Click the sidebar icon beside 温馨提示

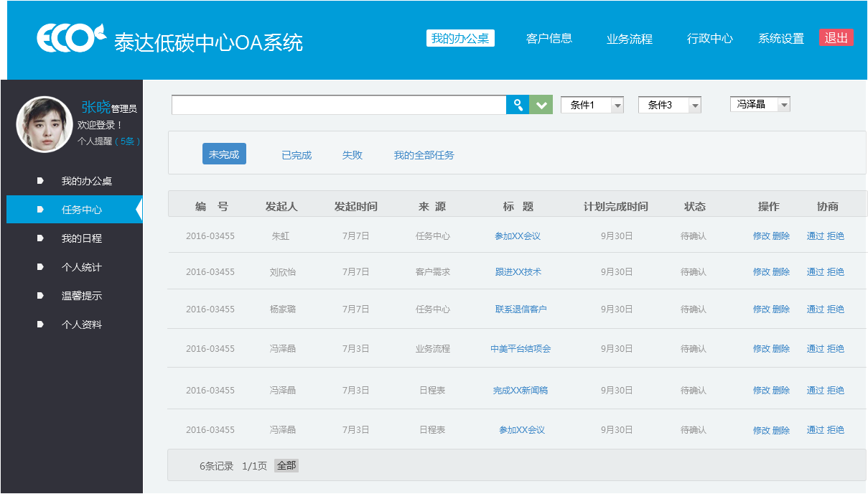point(42,295)
